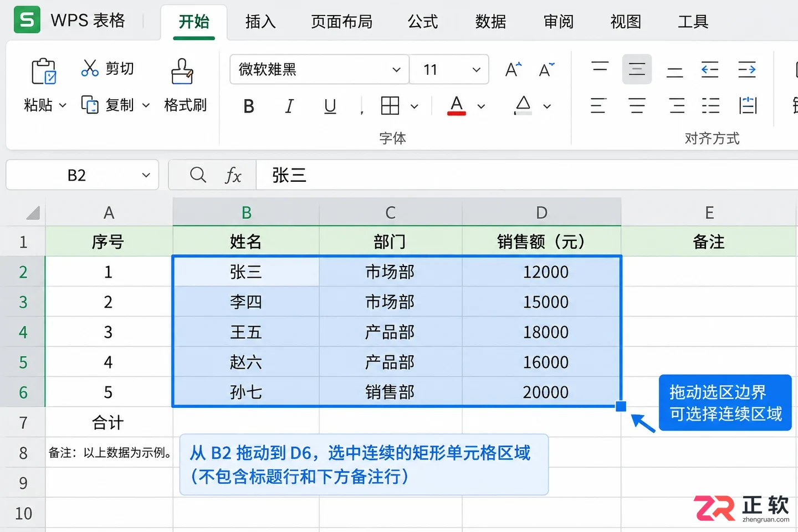Click cell 备注：以上数据为示例。
The image size is (798, 532).
[109, 452]
